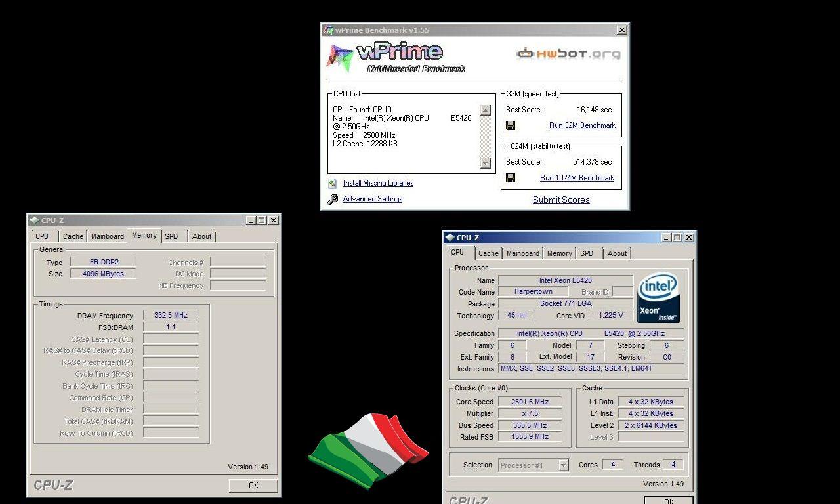Click the Italian flag desktop image

pos(368,451)
